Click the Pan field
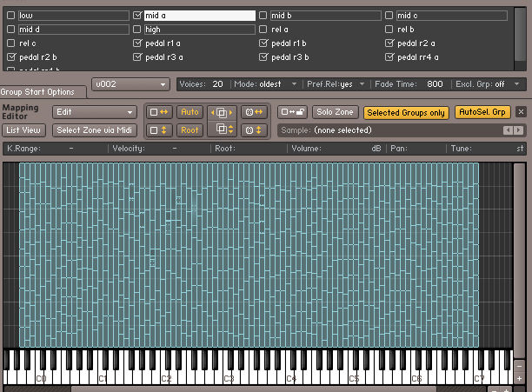Screen dimensions: 532x392 point(417,148)
